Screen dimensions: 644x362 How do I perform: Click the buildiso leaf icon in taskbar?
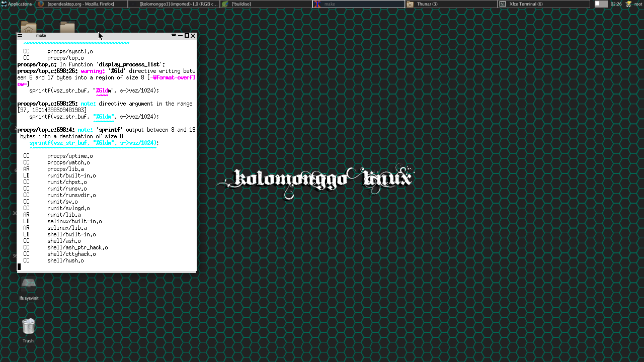pos(225,4)
